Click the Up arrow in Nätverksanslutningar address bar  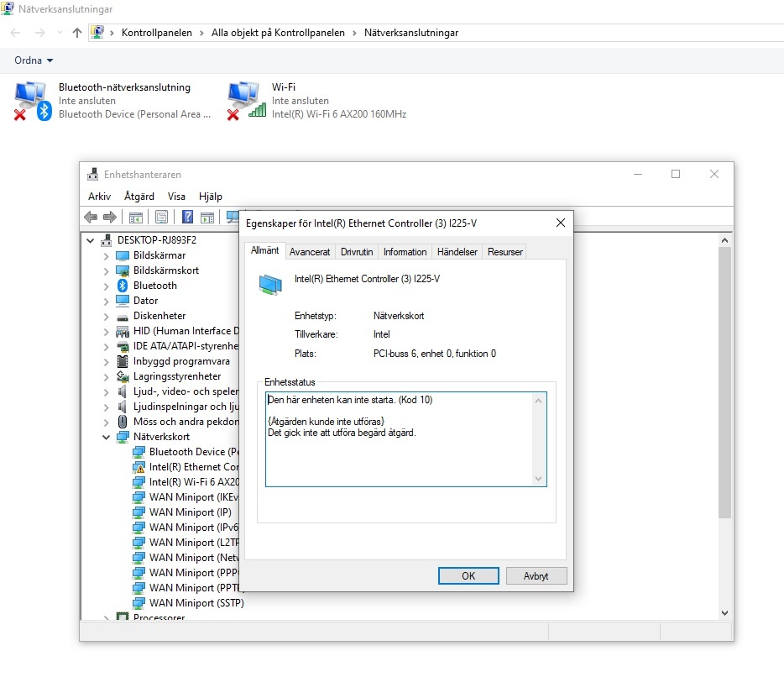click(x=76, y=33)
